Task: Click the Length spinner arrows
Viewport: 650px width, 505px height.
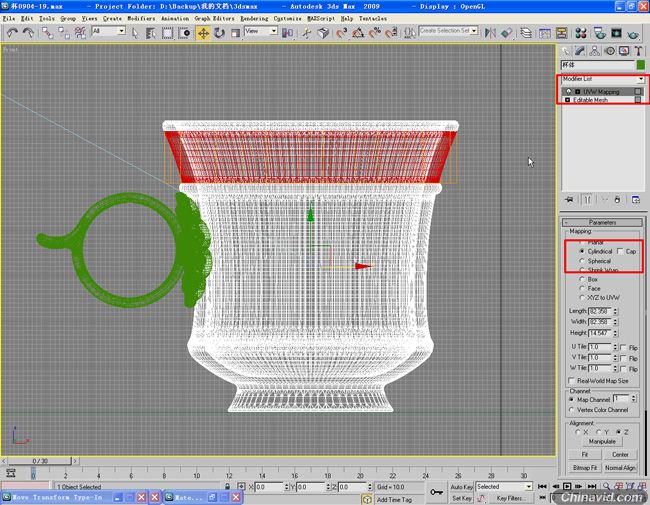Action: click(x=615, y=311)
